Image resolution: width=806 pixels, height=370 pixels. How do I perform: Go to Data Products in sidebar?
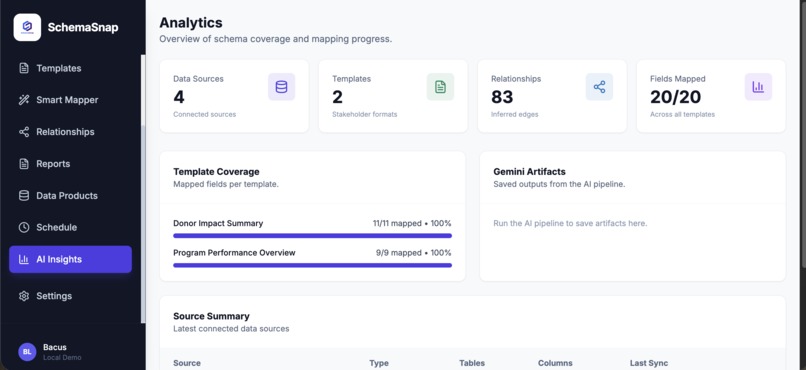pos(70,196)
